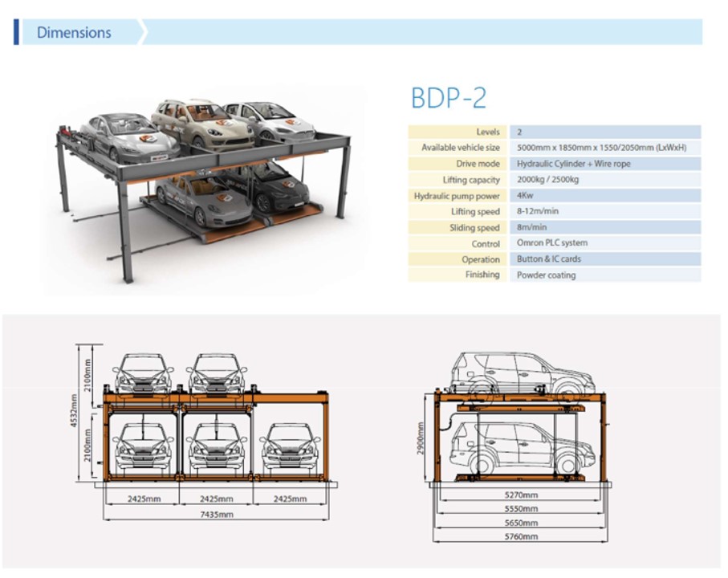Click the 7435mm total width dimension

click(x=217, y=515)
